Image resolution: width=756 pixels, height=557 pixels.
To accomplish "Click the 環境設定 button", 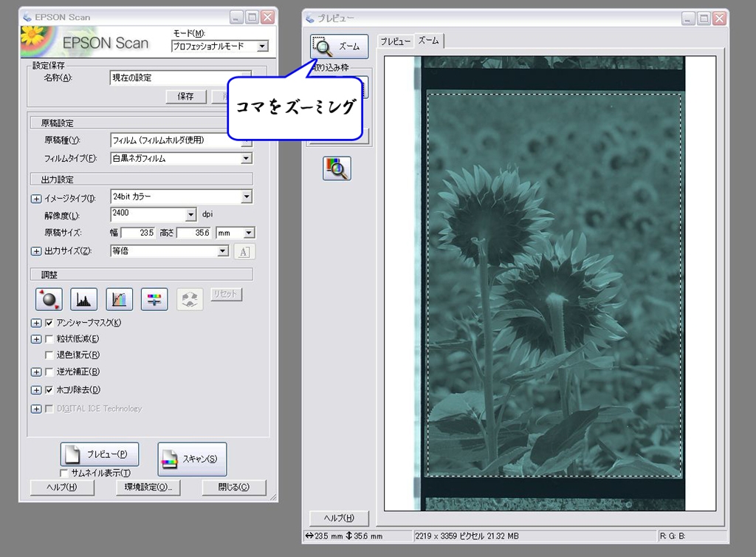I will pyautogui.click(x=148, y=488).
